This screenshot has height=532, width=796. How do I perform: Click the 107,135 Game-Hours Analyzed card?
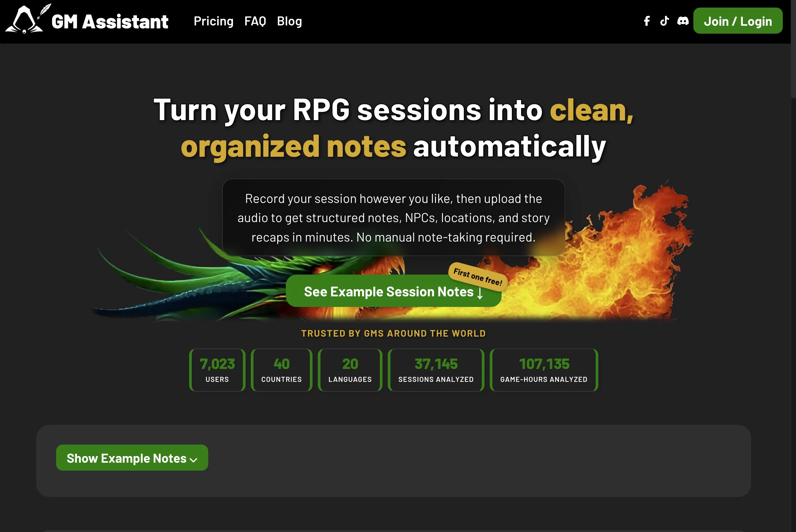point(544,370)
